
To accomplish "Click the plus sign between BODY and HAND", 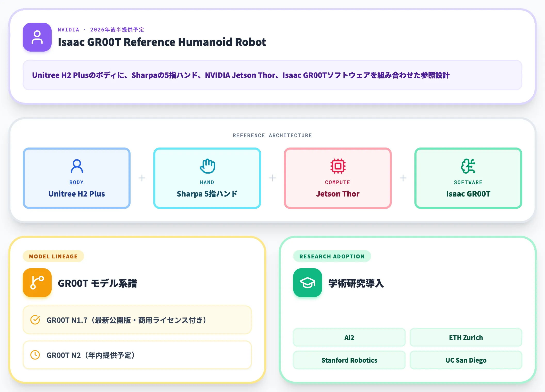I will 142,178.
